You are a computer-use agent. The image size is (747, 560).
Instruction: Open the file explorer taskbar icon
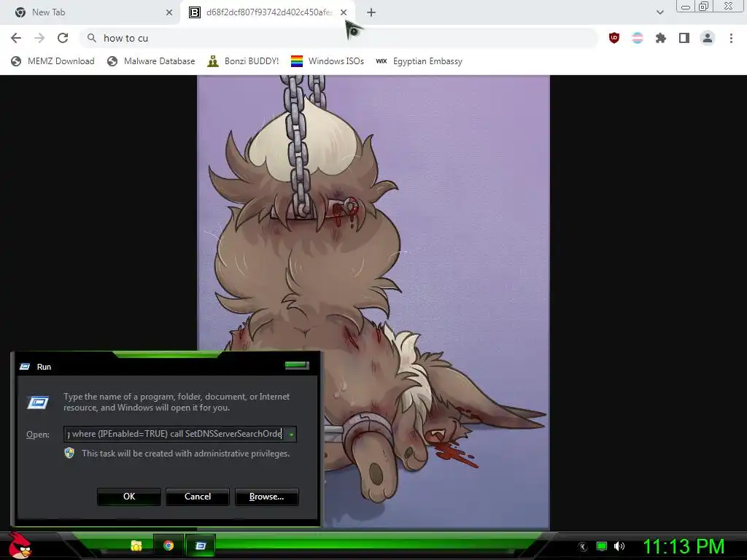coord(136,545)
